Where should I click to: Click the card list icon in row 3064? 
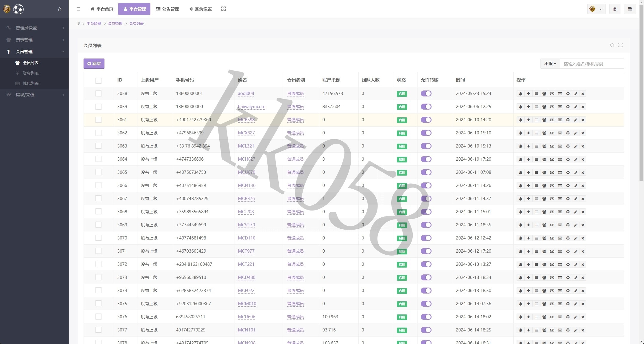(x=560, y=159)
